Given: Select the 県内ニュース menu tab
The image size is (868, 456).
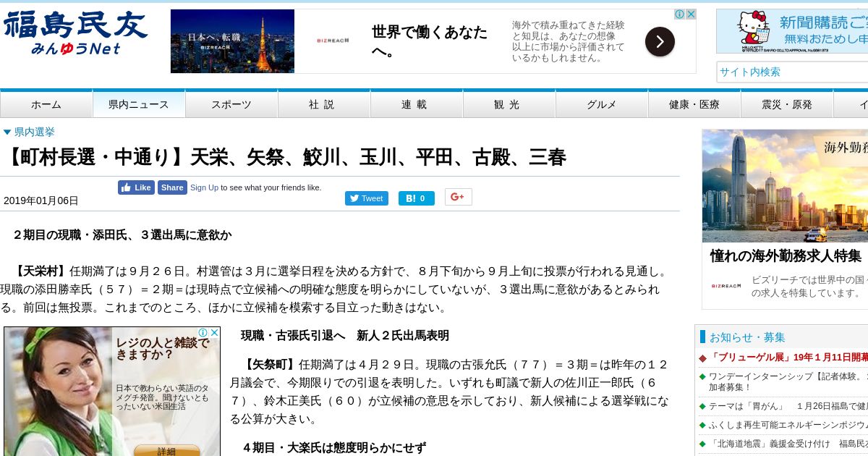Looking at the screenshot, I should click(x=139, y=104).
